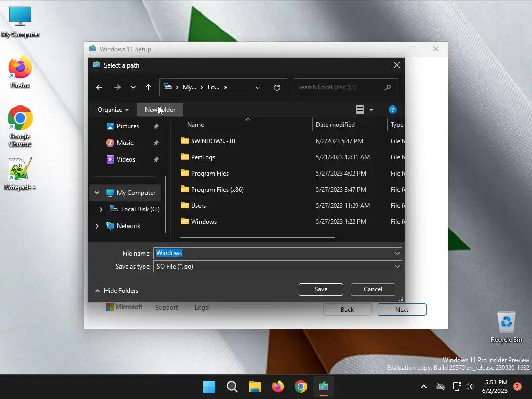This screenshot has width=532, height=399.
Task: Click the My... breadcrumb in address bar
Action: 189,87
